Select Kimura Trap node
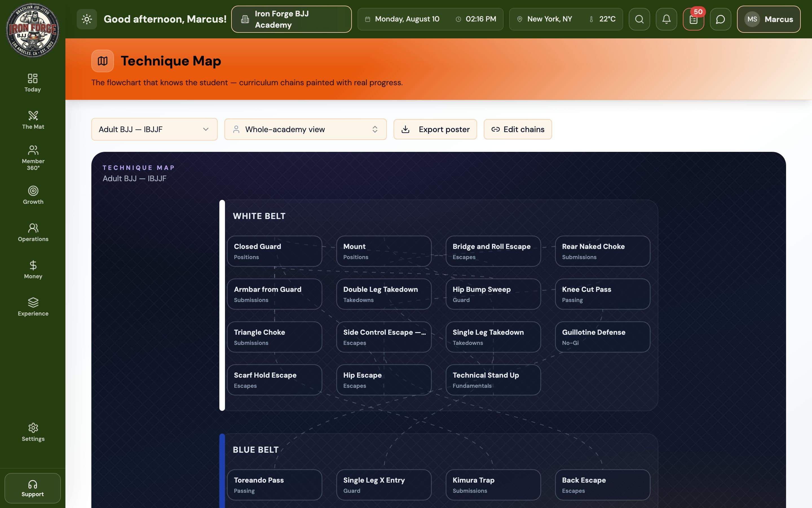This screenshot has width=812, height=508. [493, 485]
